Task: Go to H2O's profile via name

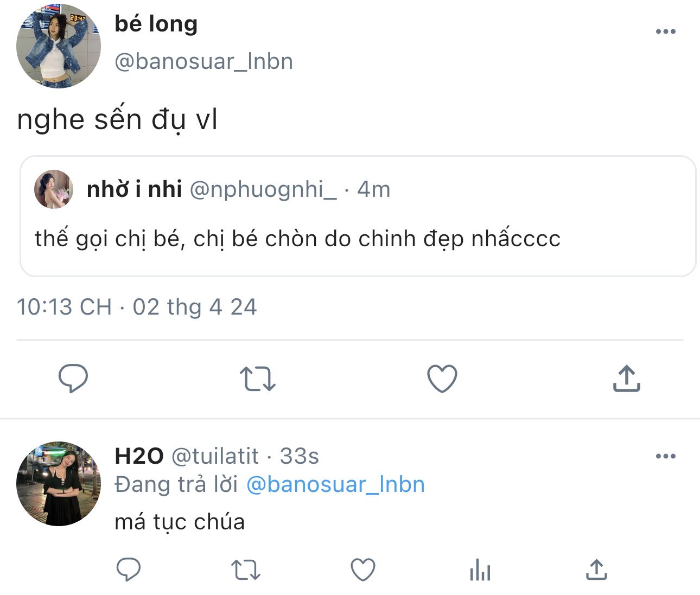Action: pos(139,456)
